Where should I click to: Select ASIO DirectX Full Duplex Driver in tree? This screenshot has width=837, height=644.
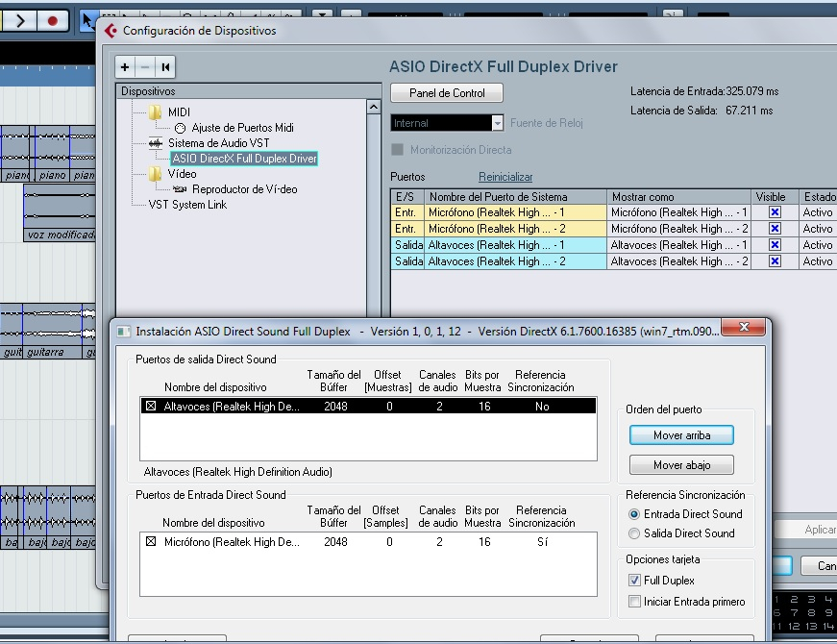click(244, 159)
